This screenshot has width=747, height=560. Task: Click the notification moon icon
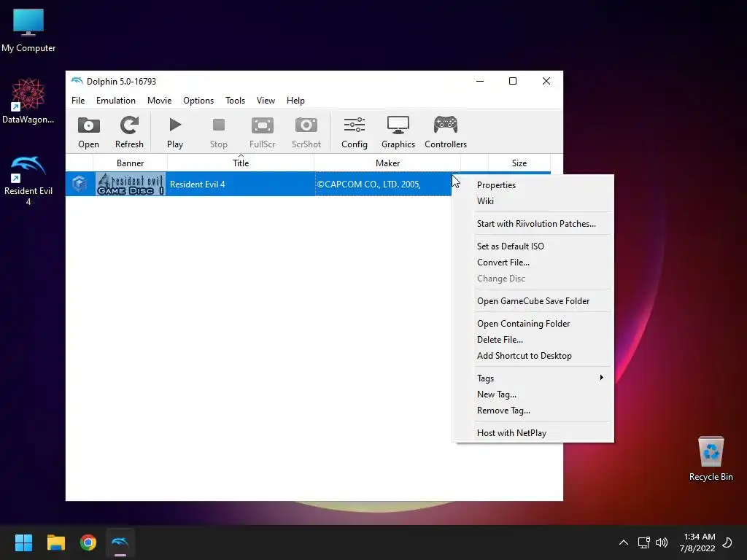click(727, 542)
